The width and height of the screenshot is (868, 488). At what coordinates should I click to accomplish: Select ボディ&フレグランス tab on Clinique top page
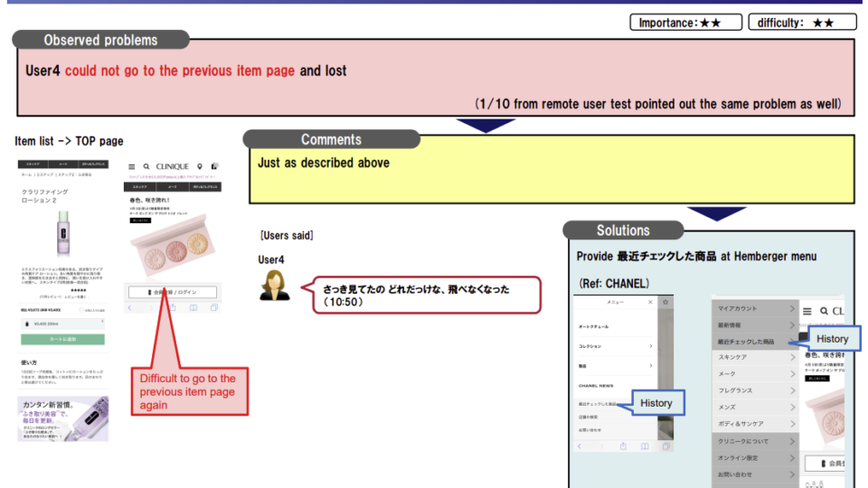coord(205,187)
